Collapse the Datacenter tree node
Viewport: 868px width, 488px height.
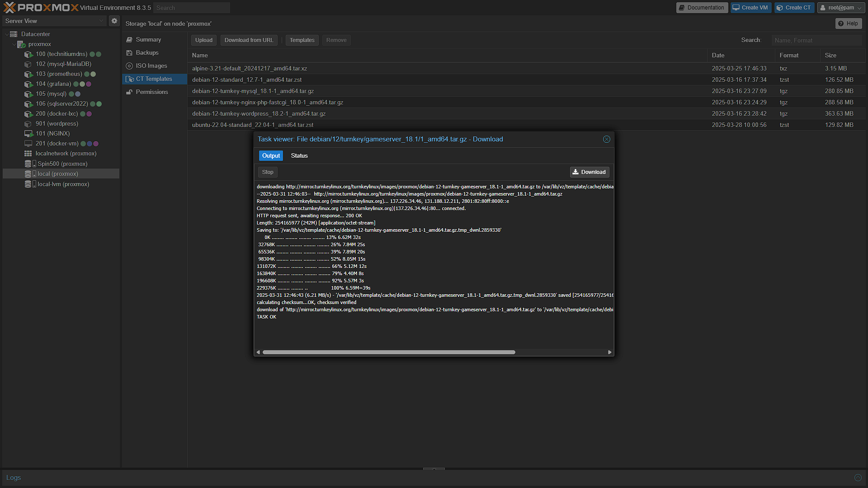pos(6,34)
